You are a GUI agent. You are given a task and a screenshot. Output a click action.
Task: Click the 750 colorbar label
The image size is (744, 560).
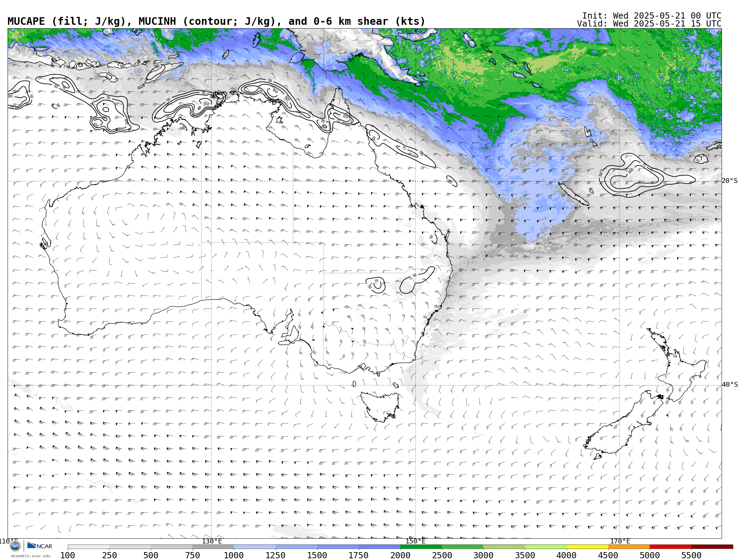[193, 556]
